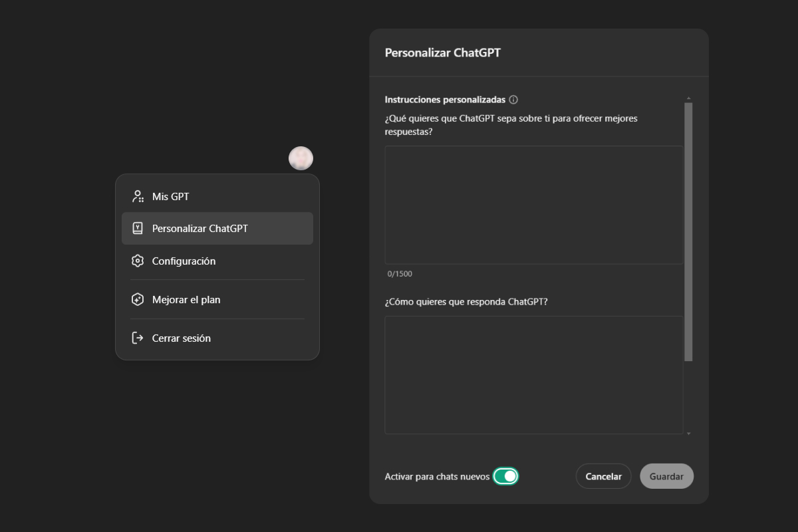Select Cerrar sesión to log out
The height and width of the screenshot is (532, 798).
[217, 338]
